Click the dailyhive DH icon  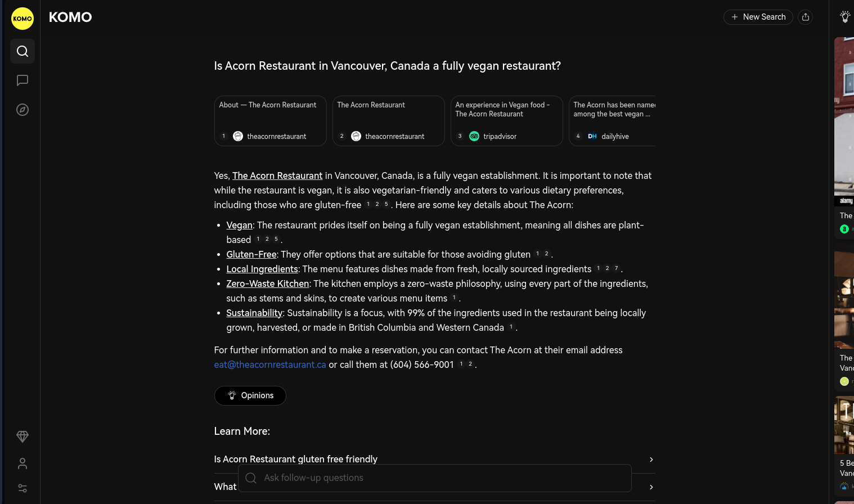[x=592, y=136]
